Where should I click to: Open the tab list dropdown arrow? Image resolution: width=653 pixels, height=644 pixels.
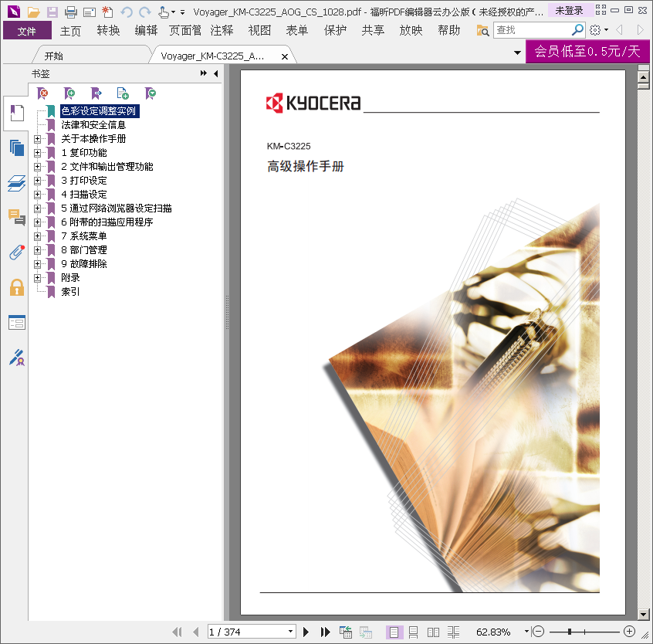click(517, 53)
